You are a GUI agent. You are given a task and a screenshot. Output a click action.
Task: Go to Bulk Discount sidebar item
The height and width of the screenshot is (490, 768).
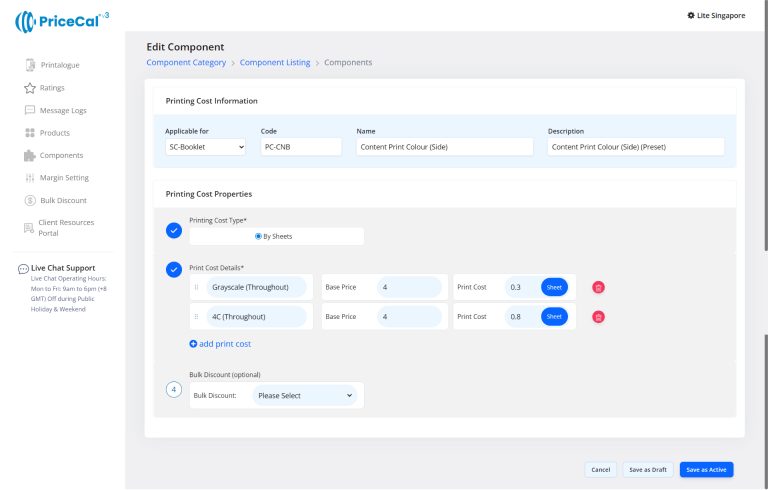[64, 200]
